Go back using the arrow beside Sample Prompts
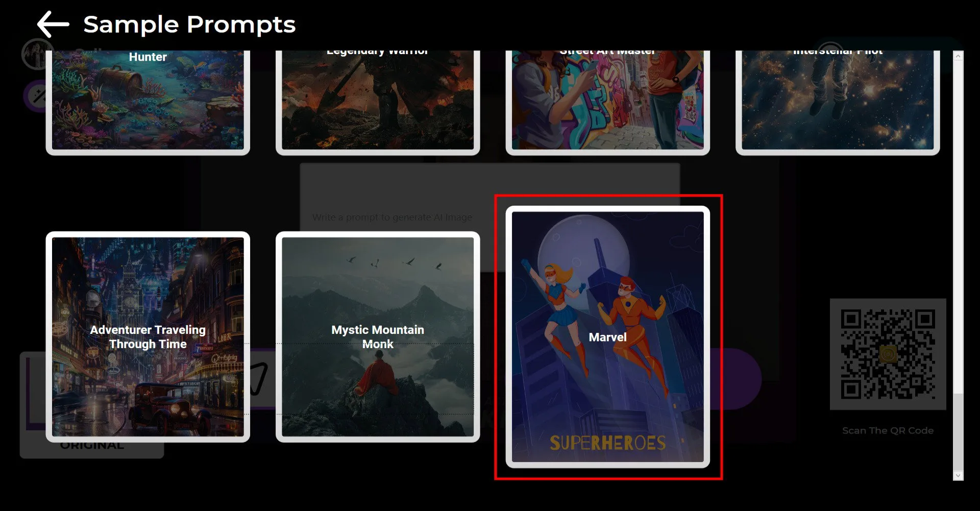This screenshot has width=980, height=511. (x=53, y=24)
